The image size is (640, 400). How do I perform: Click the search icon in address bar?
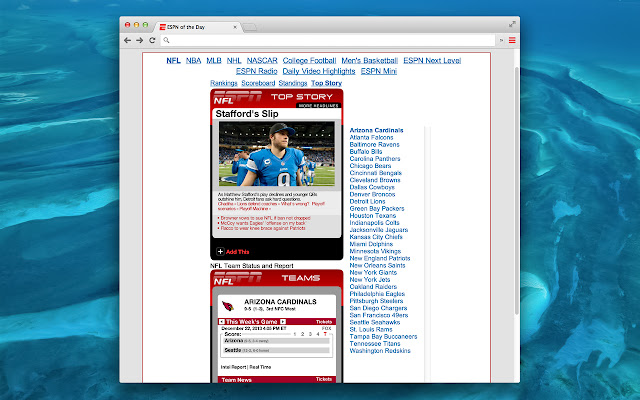point(166,40)
